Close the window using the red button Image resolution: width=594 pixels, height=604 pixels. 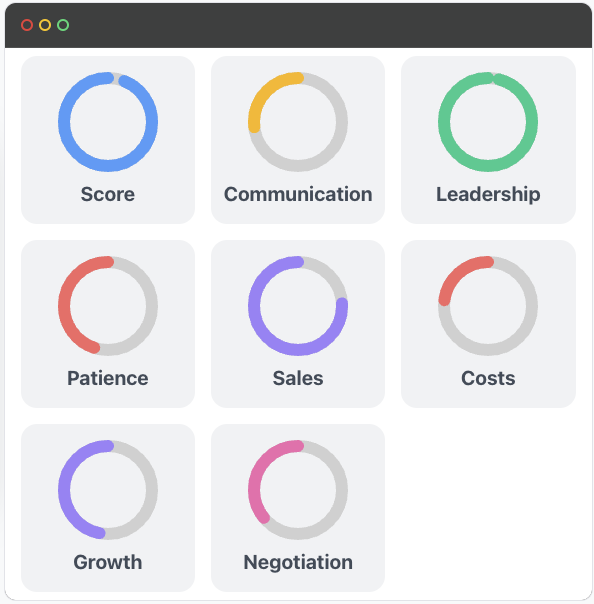27,25
